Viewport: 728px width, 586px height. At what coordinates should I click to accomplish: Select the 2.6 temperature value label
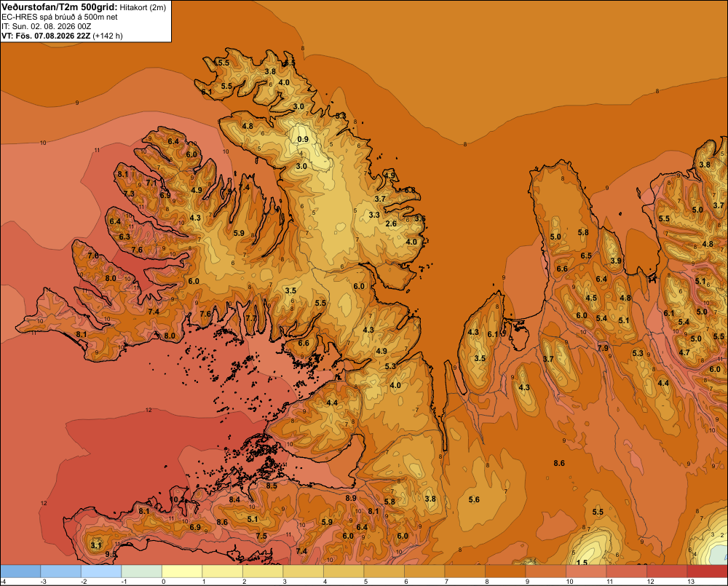[x=392, y=223]
